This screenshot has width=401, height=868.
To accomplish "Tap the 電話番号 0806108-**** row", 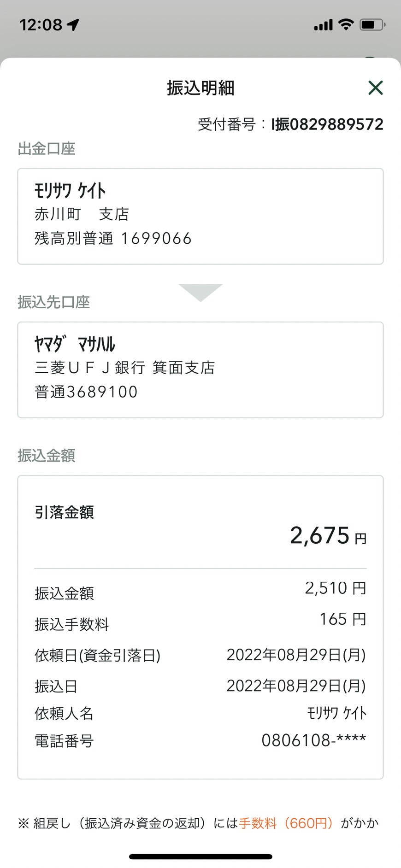I will click(x=200, y=740).
